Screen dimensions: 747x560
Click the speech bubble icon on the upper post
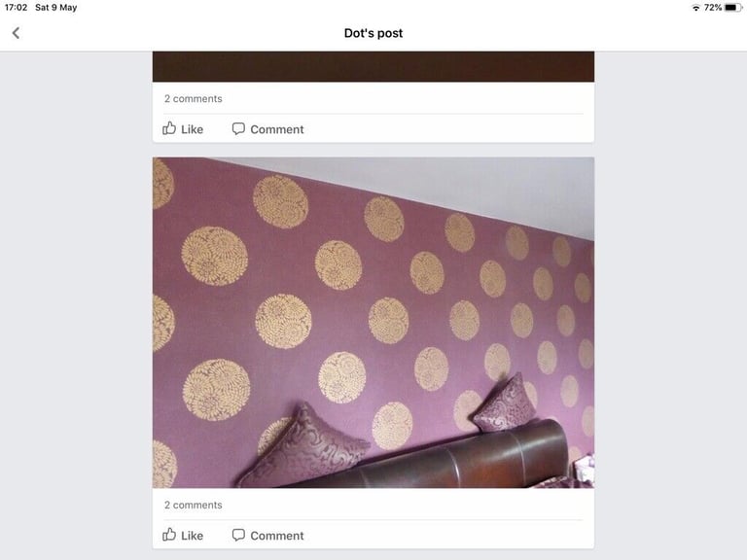(x=238, y=129)
